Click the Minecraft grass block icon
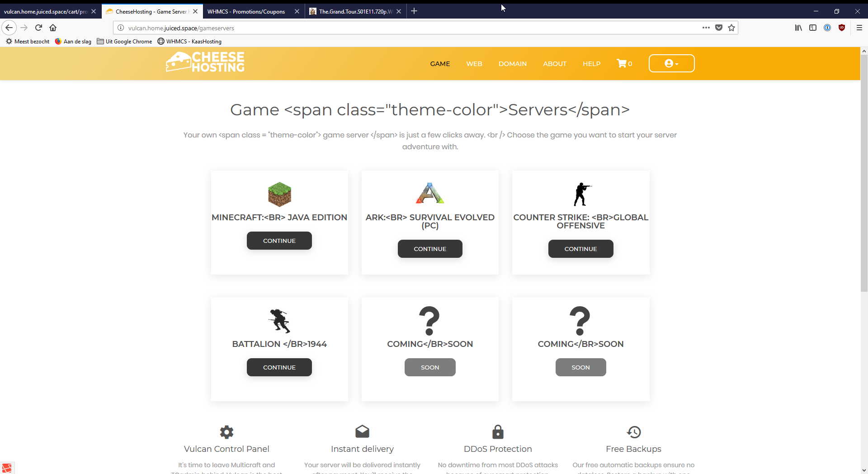 (x=279, y=194)
